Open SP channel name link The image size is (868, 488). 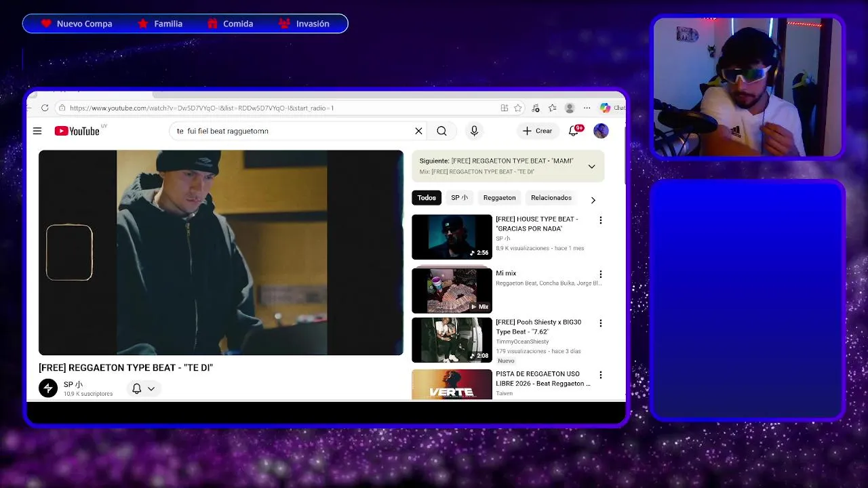(x=73, y=384)
